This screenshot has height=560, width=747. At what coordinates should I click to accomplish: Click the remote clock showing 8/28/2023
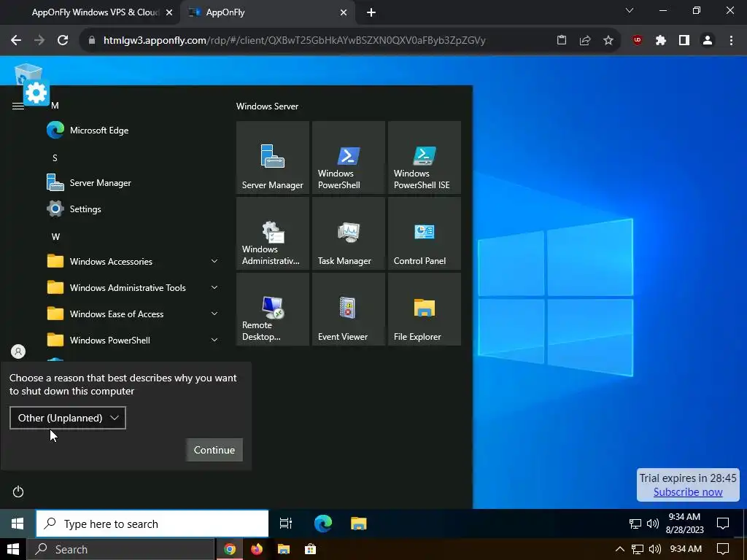684,524
